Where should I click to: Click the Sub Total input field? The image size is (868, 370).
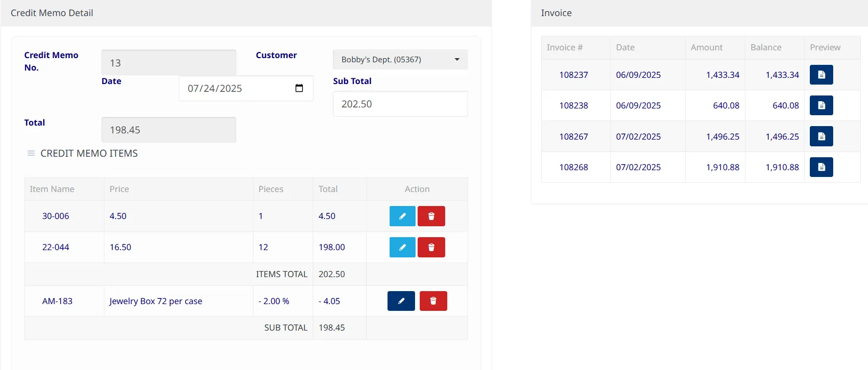tap(400, 104)
